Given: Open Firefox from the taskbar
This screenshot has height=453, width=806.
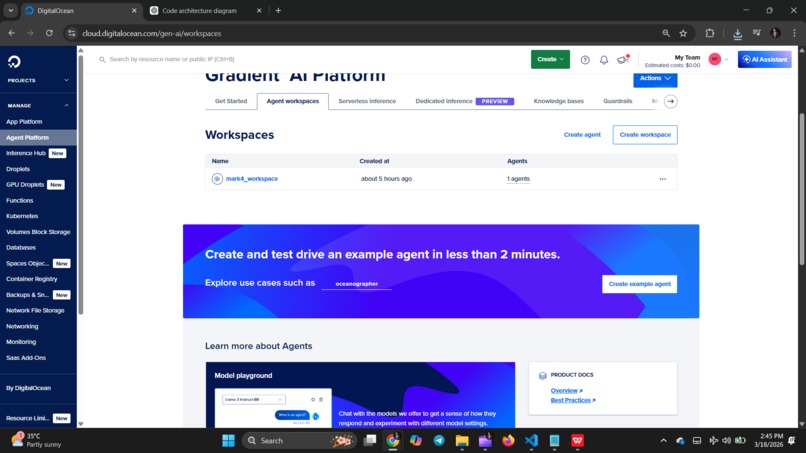Looking at the screenshot, I should [508, 441].
